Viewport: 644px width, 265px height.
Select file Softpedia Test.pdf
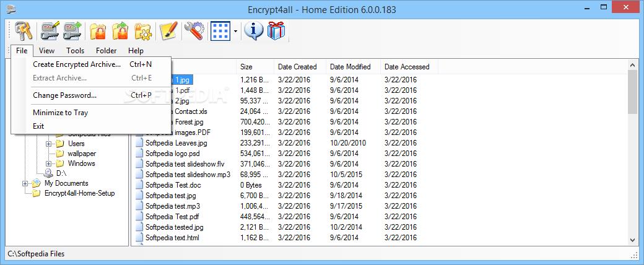pyautogui.click(x=172, y=216)
